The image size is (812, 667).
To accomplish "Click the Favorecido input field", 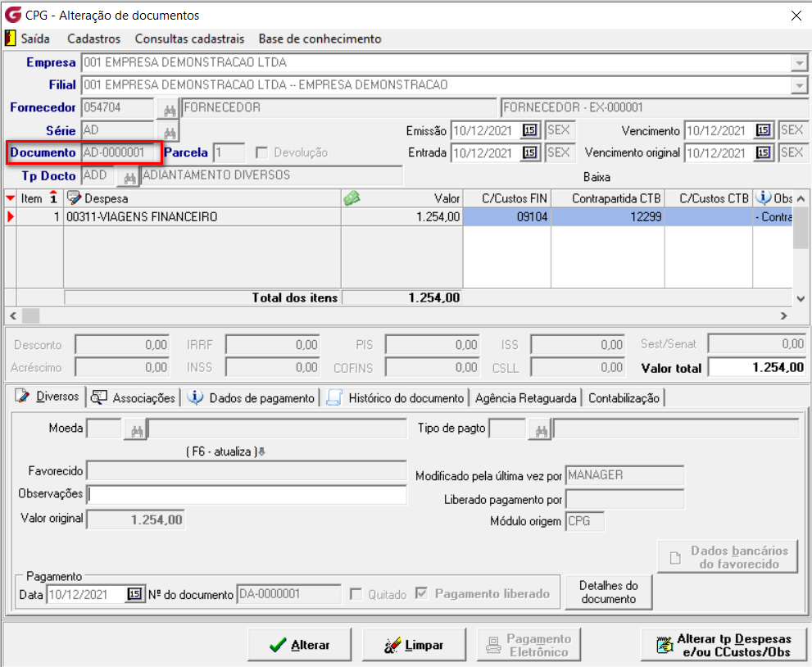I will pos(247,471).
